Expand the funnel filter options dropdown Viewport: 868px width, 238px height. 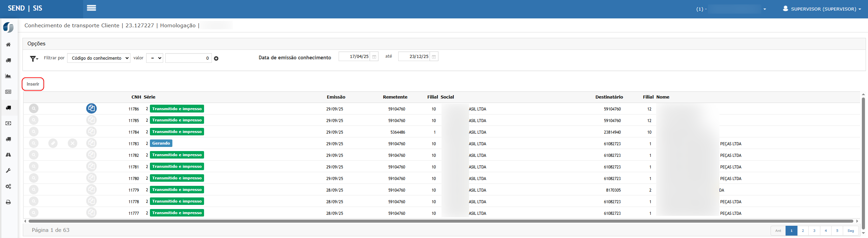(34, 59)
